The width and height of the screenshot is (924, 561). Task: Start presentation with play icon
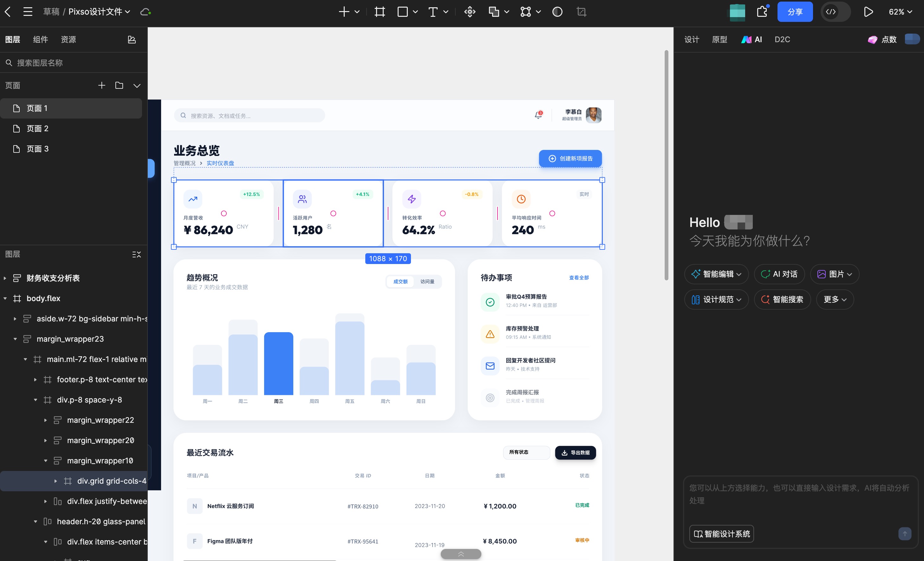[868, 12]
